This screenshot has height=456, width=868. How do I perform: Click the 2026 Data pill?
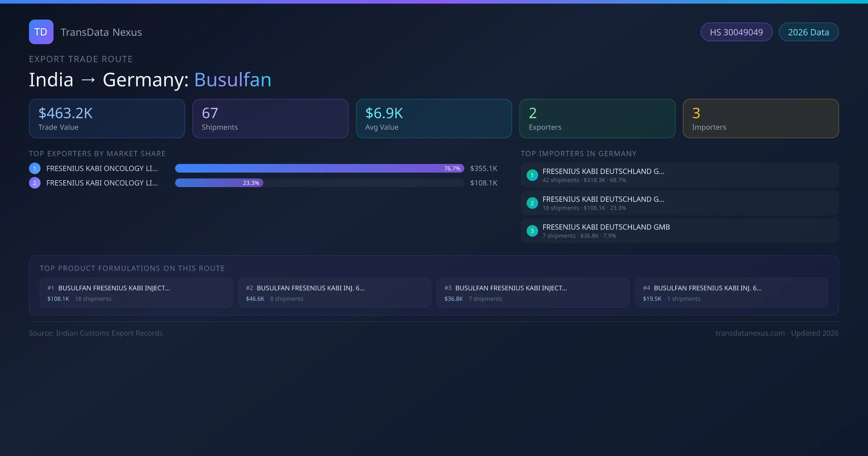[808, 32]
